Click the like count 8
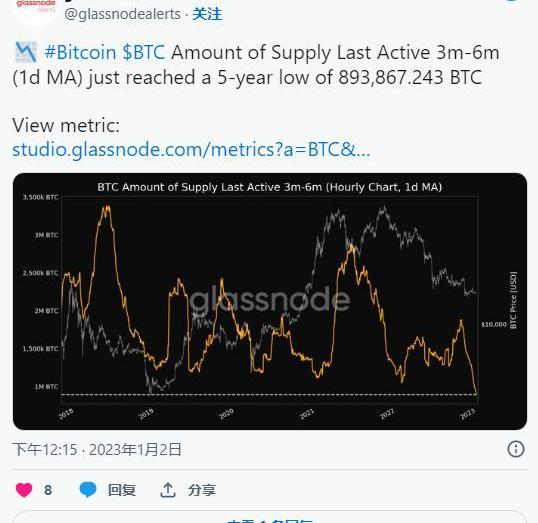Viewport: 538px width, 523px height. click(48, 490)
